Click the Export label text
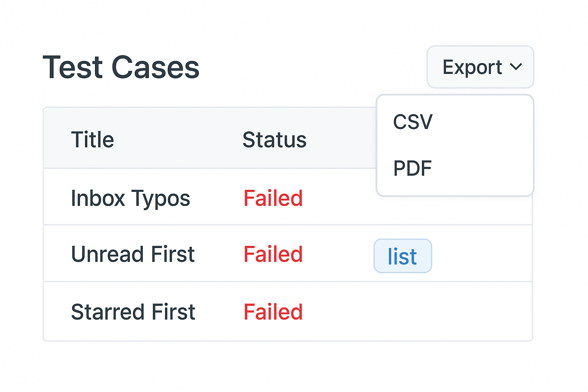The height and width of the screenshot is (392, 588). [472, 67]
